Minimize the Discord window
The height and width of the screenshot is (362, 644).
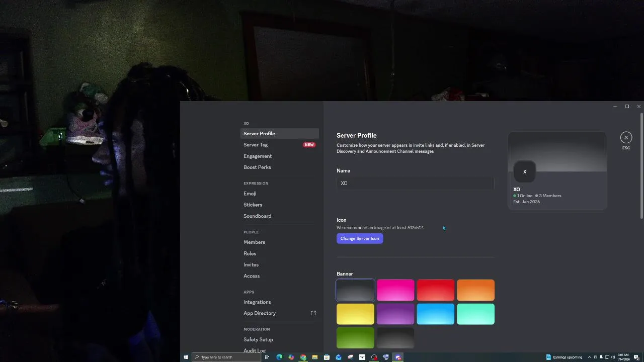point(615,107)
